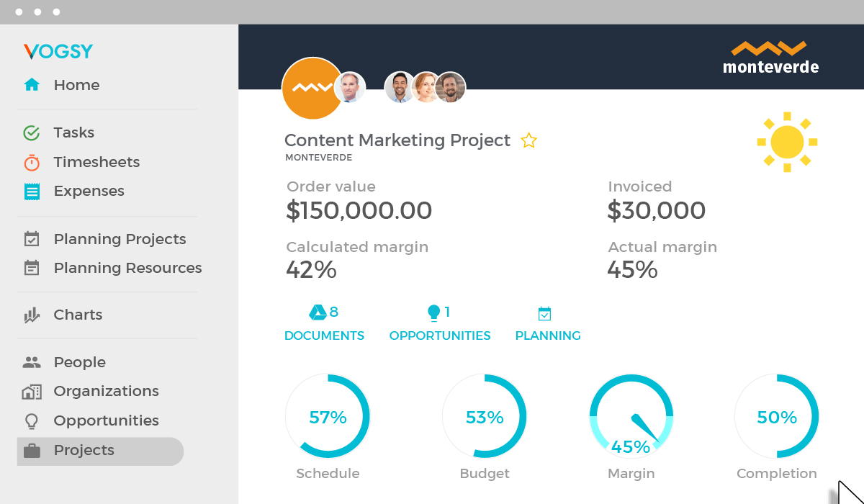Click the Timesheets stopwatch icon

(32, 162)
